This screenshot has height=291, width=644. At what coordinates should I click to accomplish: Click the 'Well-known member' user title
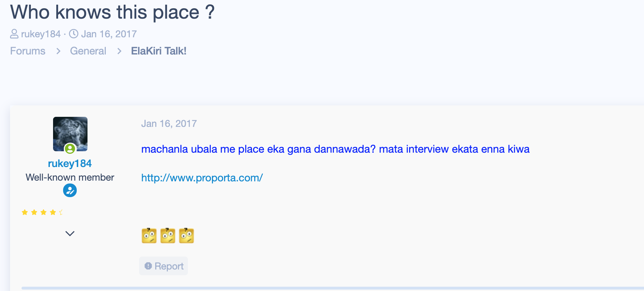coord(70,177)
